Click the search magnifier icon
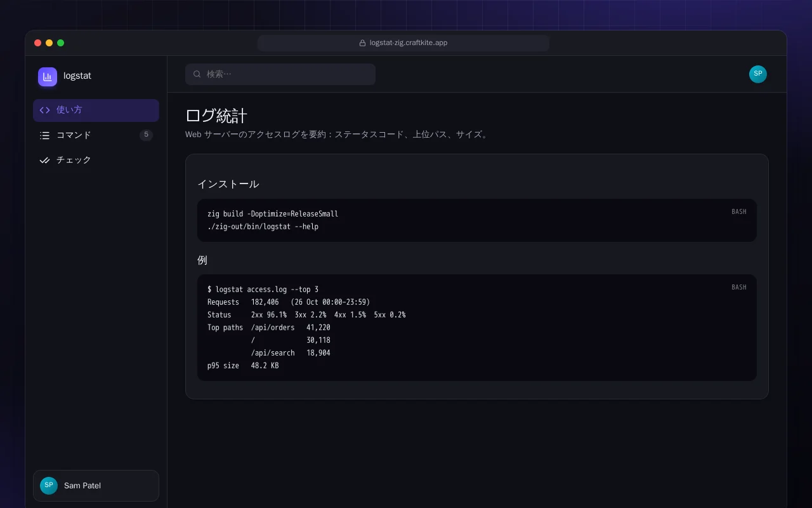 click(197, 74)
